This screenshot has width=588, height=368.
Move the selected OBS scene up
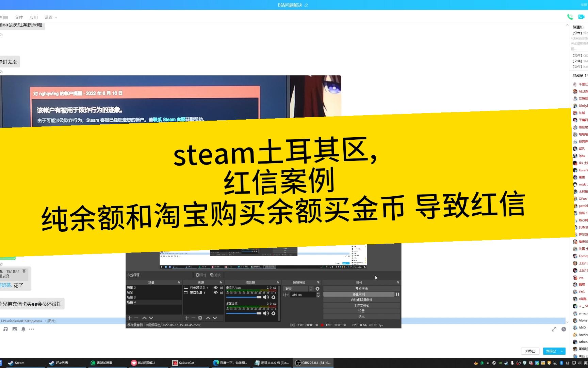point(144,318)
